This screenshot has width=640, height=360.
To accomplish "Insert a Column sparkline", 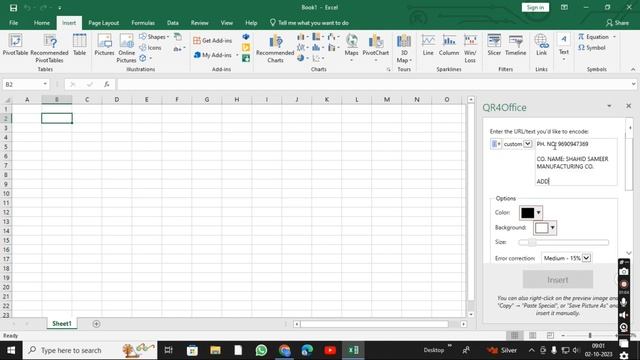I will (449, 45).
